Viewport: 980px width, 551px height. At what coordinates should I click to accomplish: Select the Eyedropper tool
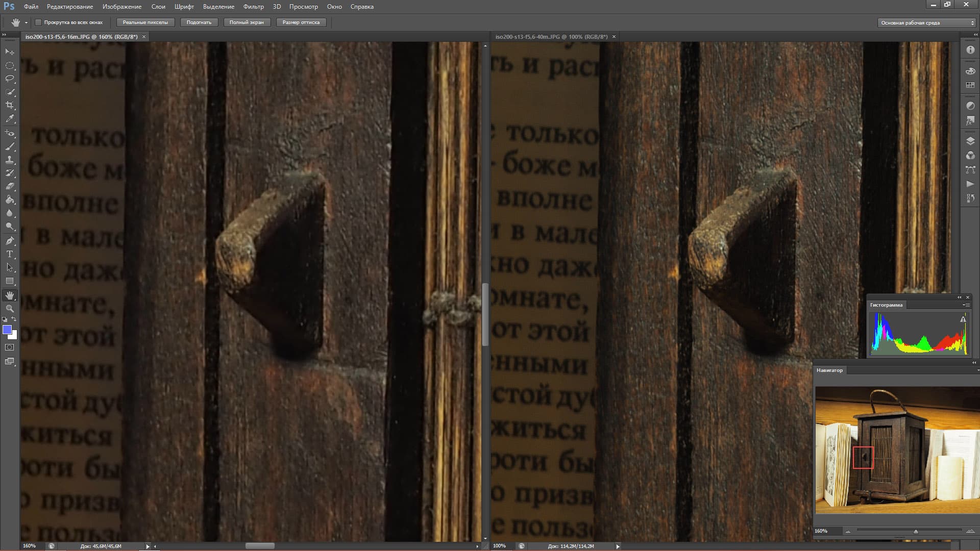click(10, 118)
